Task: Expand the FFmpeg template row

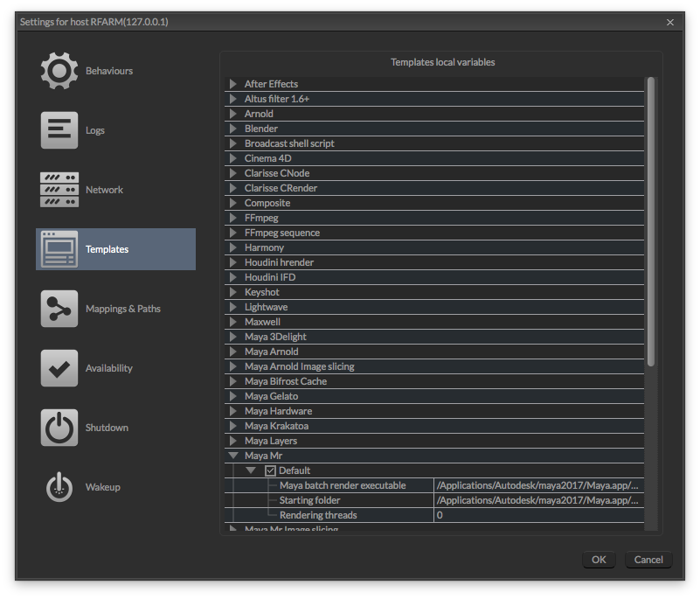Action: coord(232,218)
